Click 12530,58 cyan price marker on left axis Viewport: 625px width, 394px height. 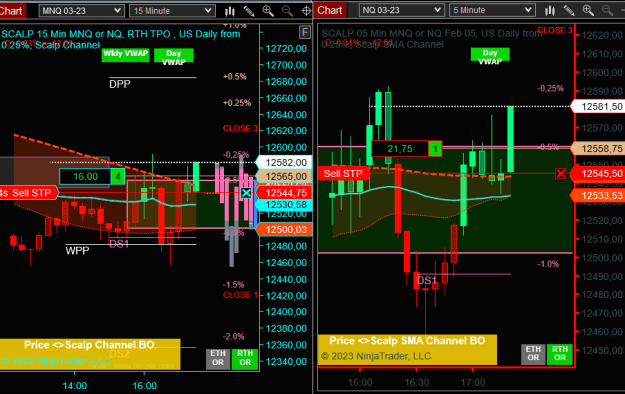point(284,205)
